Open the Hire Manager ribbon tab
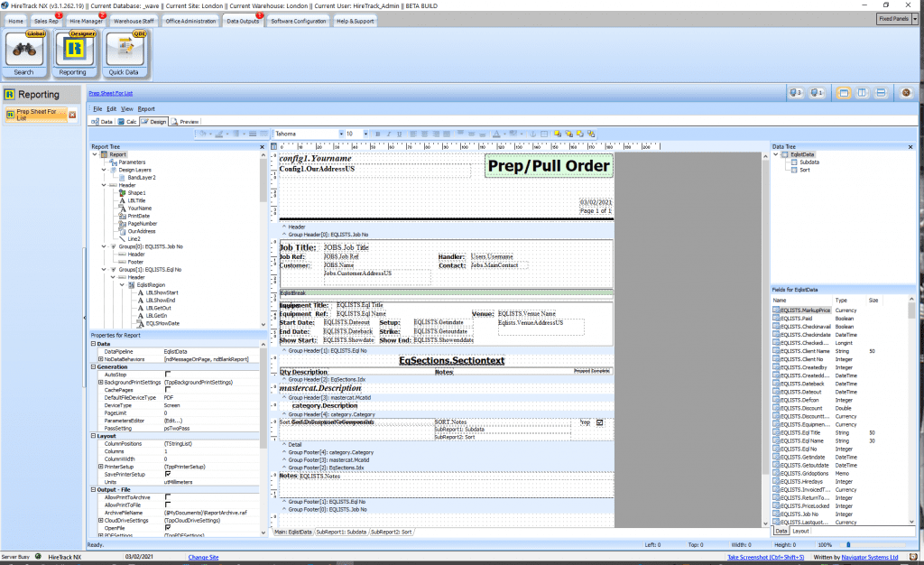 86,21
